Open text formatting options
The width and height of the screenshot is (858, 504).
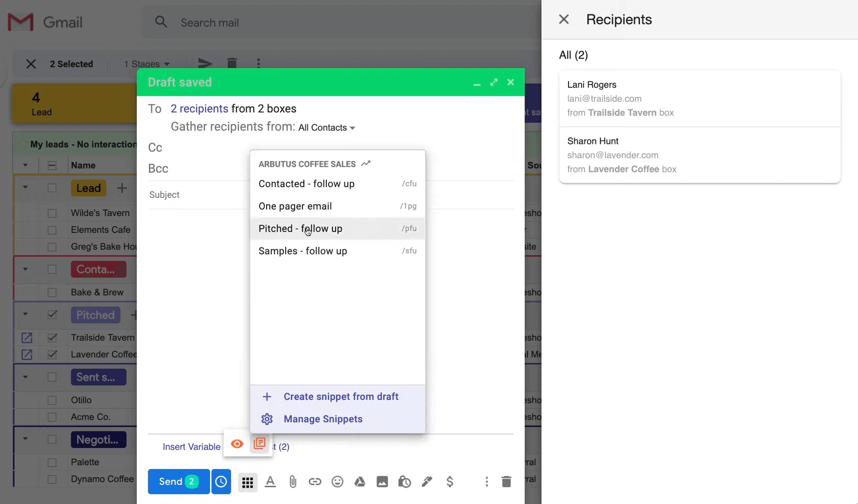click(x=270, y=482)
